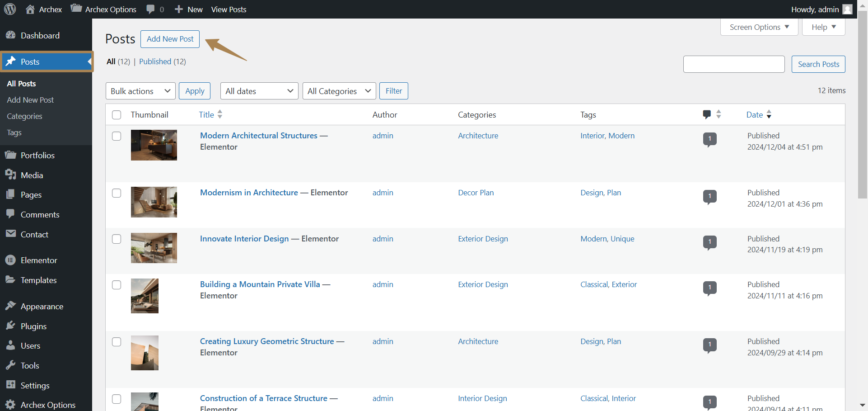The width and height of the screenshot is (868, 411).
Task: Select the Creating Luxury Geometric Structure checkbox
Action: tap(117, 342)
